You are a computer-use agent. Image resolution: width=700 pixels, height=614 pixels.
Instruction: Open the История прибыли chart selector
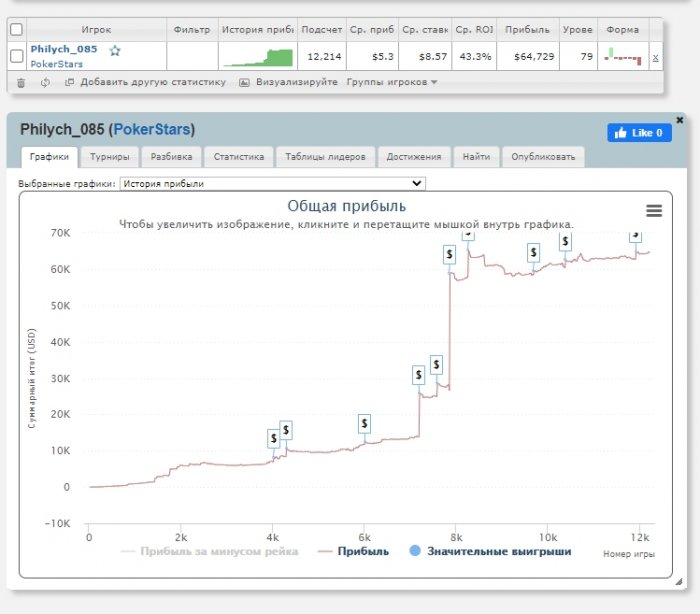[x=273, y=184]
